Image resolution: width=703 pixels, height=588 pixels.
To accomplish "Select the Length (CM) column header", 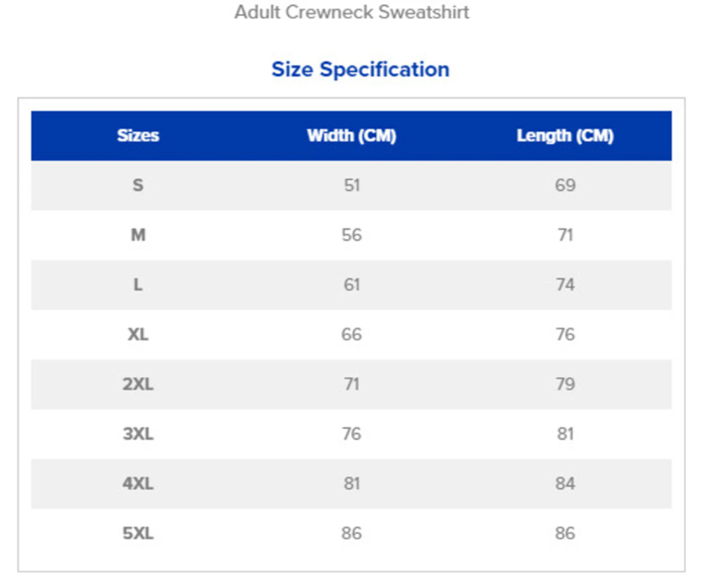I will [565, 136].
